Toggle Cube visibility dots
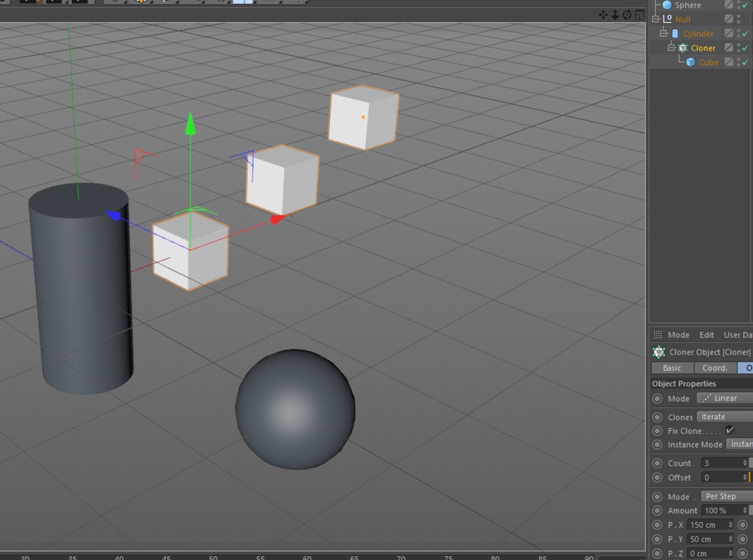This screenshot has width=753, height=560. click(x=739, y=62)
